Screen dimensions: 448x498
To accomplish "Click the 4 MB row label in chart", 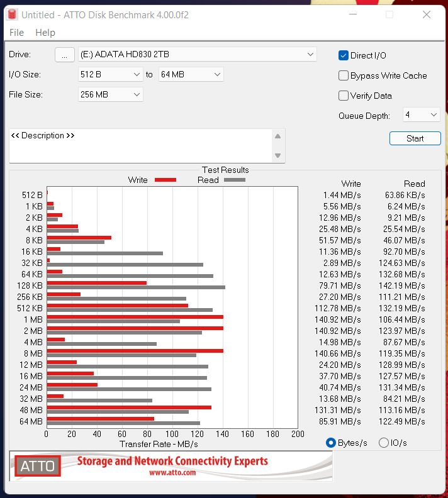I will 33,342.
